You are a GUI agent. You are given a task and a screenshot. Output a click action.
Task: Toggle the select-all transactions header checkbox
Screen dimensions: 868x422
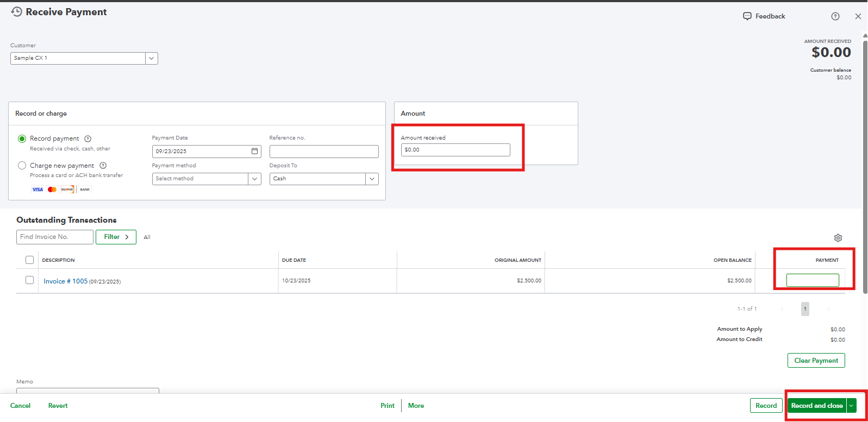[x=30, y=260]
